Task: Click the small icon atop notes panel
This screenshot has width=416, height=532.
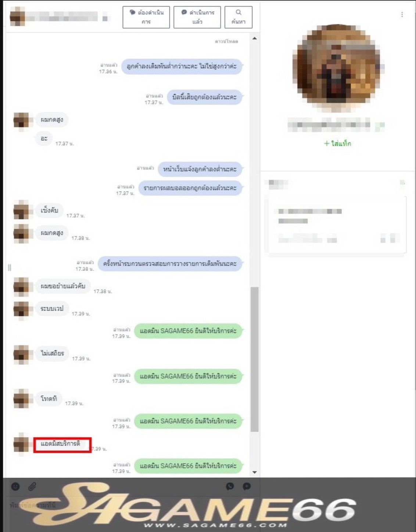Action: (x=402, y=182)
